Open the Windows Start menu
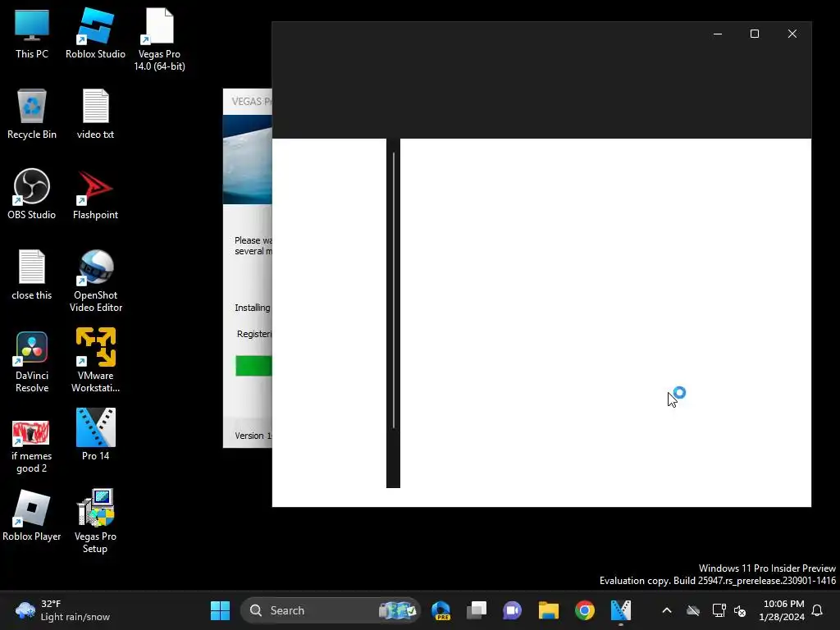The width and height of the screenshot is (840, 630). 220,610
